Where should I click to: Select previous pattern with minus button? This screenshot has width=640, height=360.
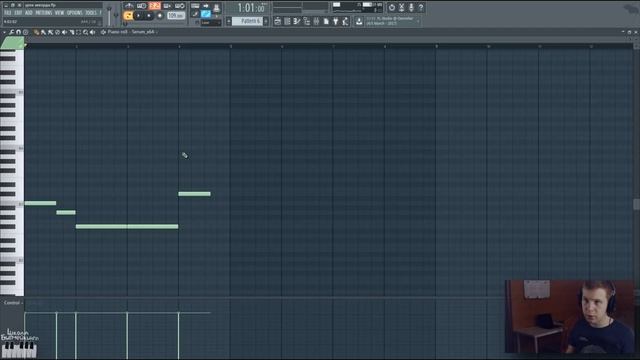(x=229, y=21)
